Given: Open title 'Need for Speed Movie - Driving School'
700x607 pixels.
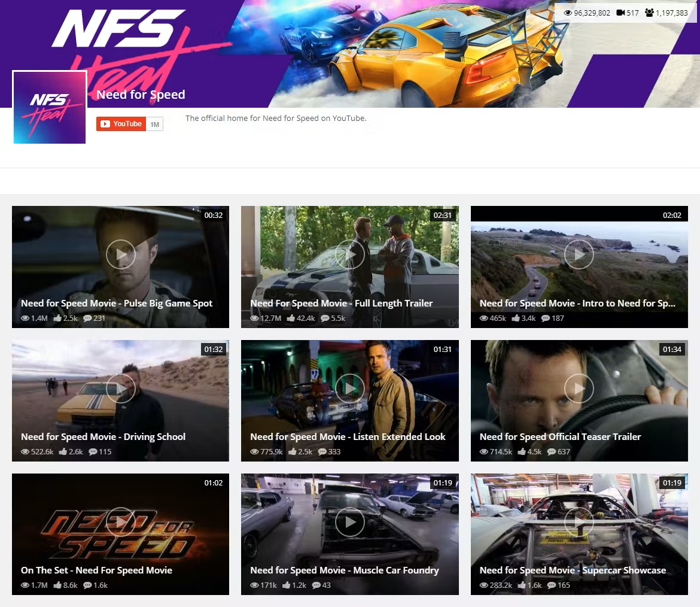Looking at the screenshot, I should (103, 437).
